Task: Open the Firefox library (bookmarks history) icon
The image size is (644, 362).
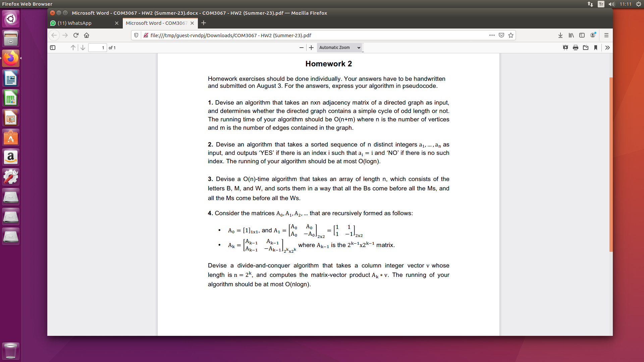Action: coord(571,35)
